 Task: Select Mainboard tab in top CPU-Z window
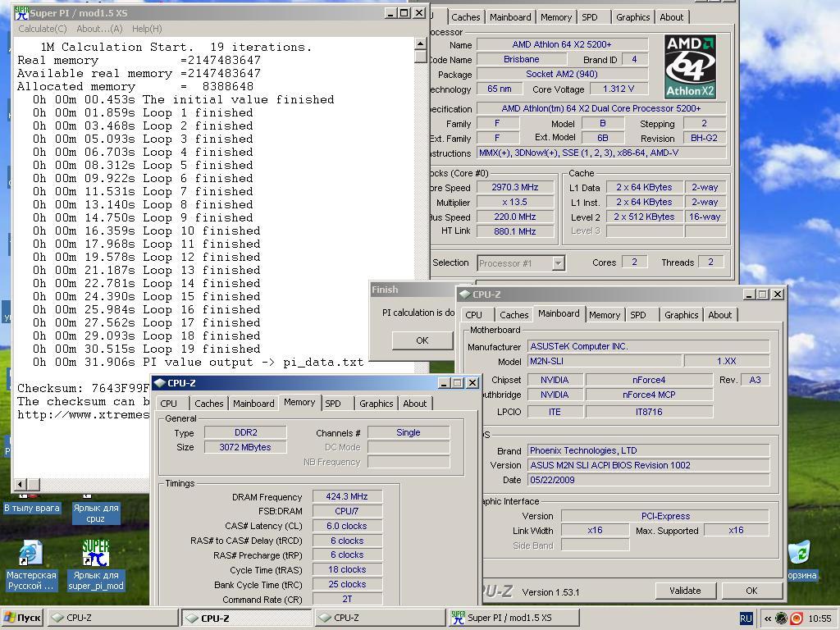coord(510,17)
